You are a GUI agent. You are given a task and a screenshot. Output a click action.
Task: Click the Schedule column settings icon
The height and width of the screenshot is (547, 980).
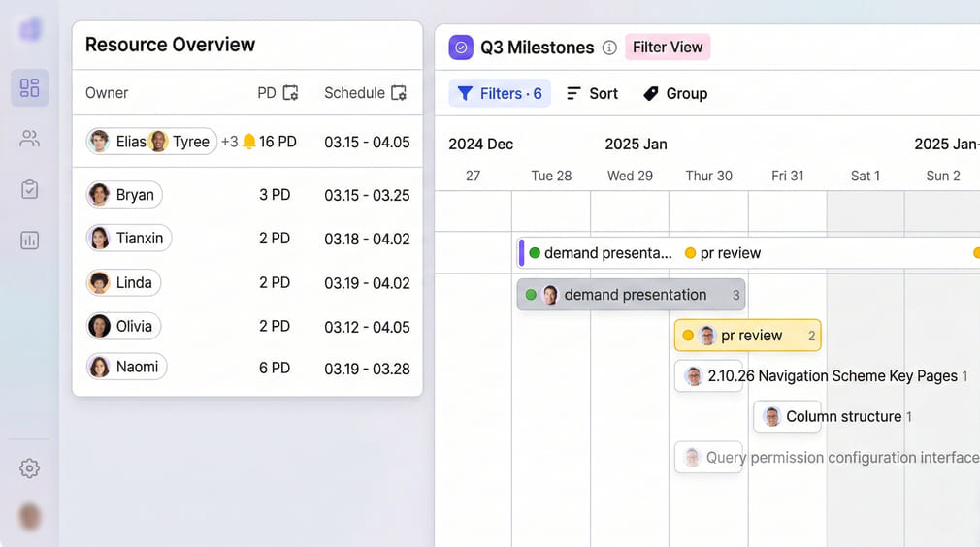point(398,93)
